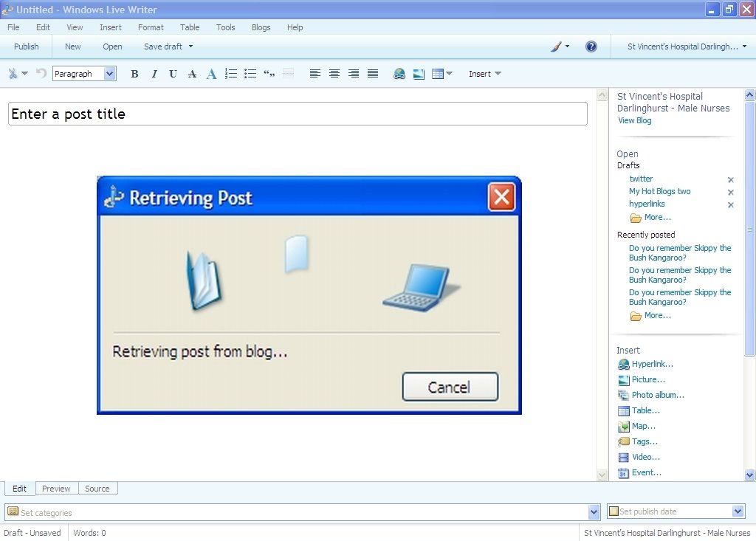This screenshot has width=756, height=541.
Task: Click sidebar Picture... insert link
Action: (648, 379)
